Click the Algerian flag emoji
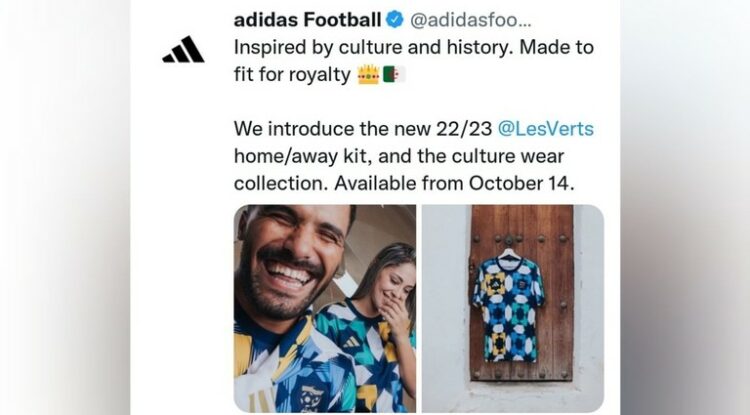This screenshot has width=750, height=415. pos(393,75)
